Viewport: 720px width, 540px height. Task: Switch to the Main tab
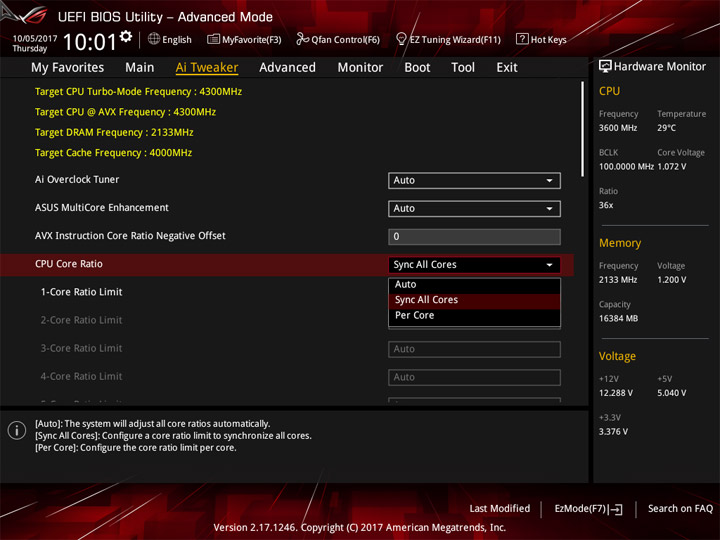[140, 68]
